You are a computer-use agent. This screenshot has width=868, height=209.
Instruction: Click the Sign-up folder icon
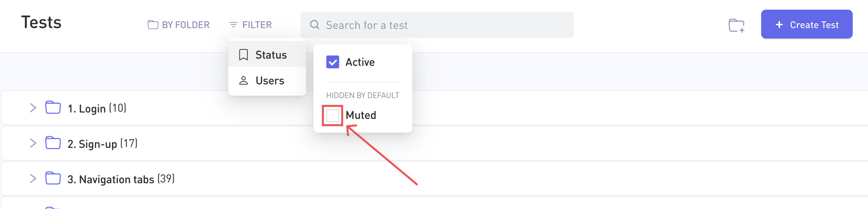(x=53, y=143)
